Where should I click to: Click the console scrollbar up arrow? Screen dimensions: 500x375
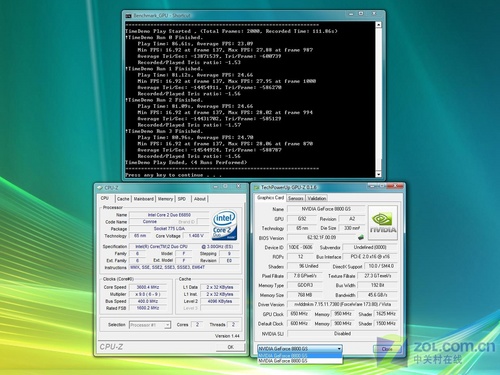pos(378,25)
